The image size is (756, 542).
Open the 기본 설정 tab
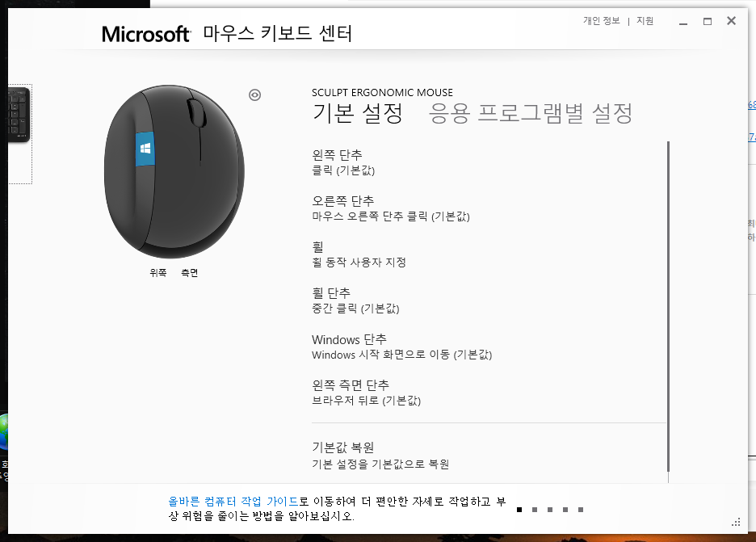point(357,114)
